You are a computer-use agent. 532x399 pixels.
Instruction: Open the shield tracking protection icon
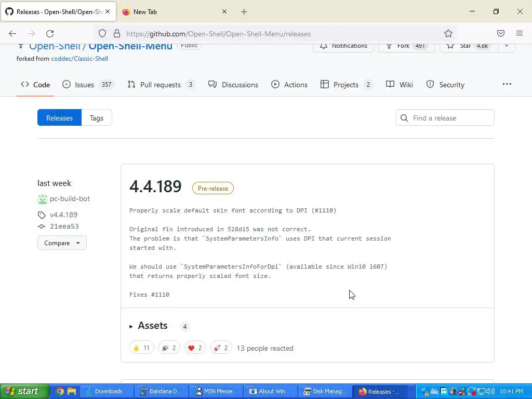(102, 34)
